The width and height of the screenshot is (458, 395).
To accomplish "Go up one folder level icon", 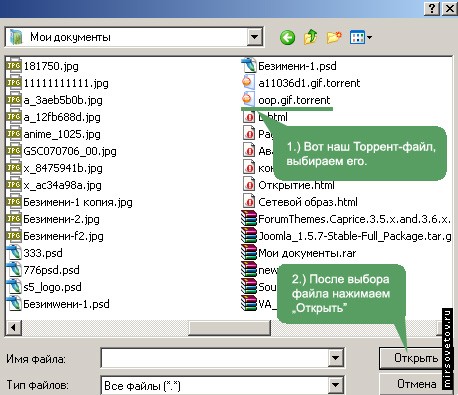I will pos(310,37).
